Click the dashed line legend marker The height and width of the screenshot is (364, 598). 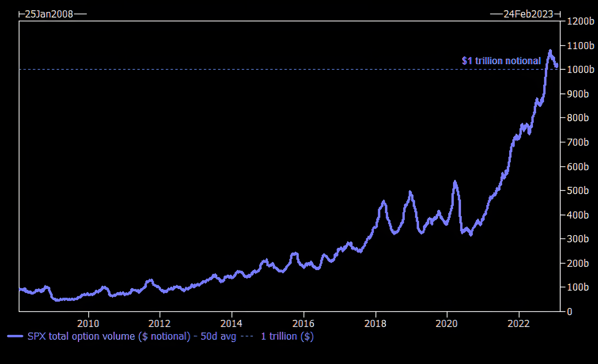pos(247,336)
